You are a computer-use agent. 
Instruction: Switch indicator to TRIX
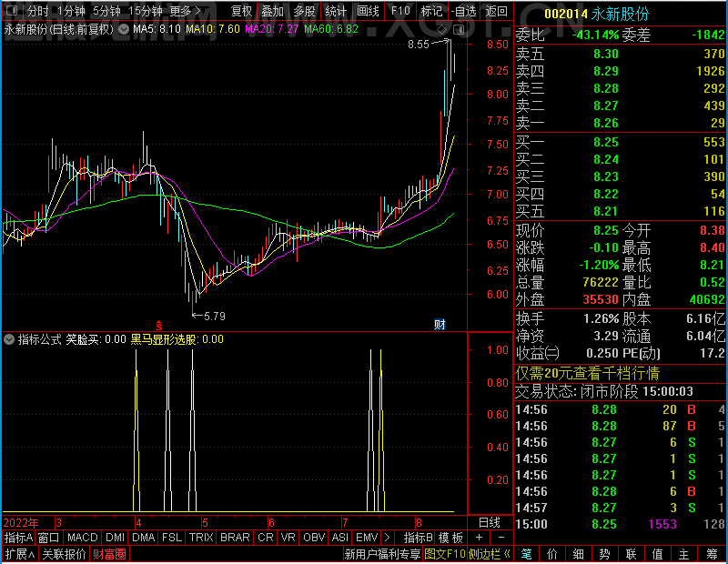point(201,538)
